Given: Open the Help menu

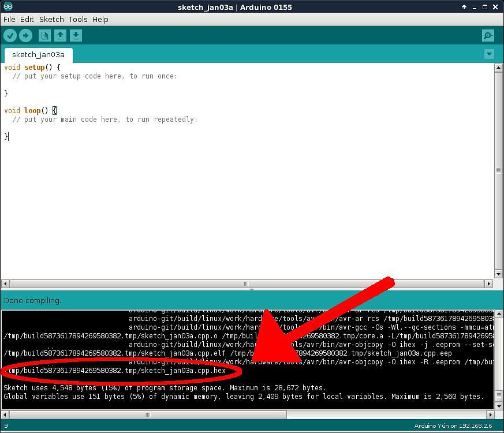Looking at the screenshot, I should (x=100, y=19).
